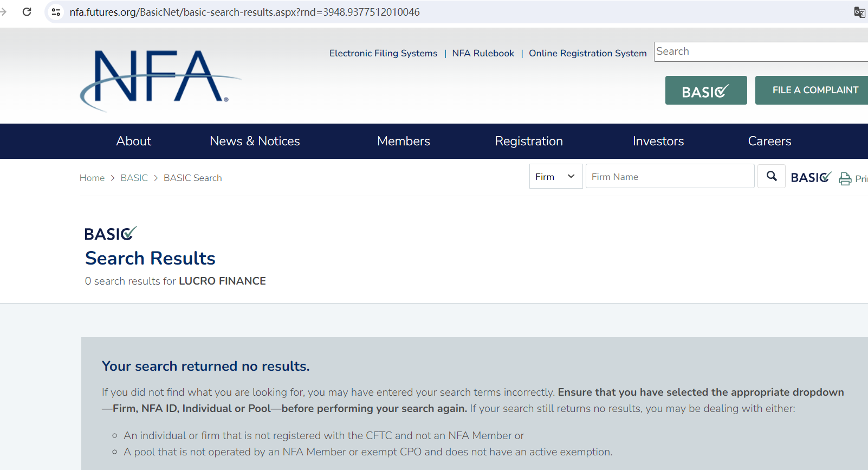This screenshot has width=868, height=470.
Task: Open the Investors menu
Action: pos(658,141)
